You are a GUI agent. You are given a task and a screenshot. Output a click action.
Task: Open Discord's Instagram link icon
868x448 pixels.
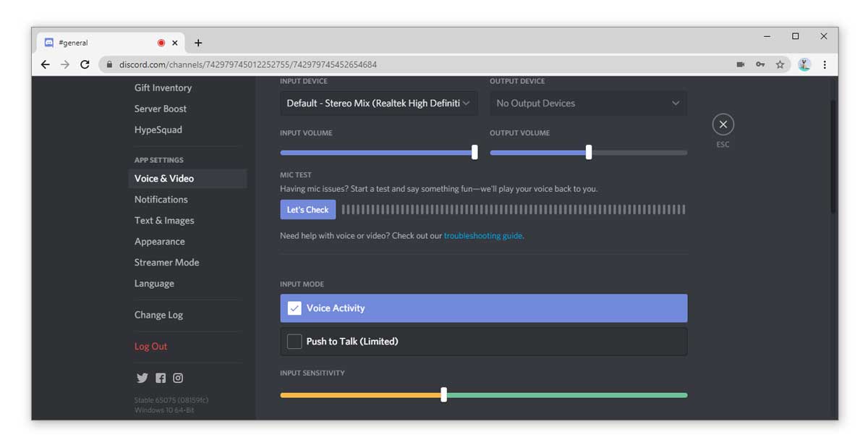[178, 378]
